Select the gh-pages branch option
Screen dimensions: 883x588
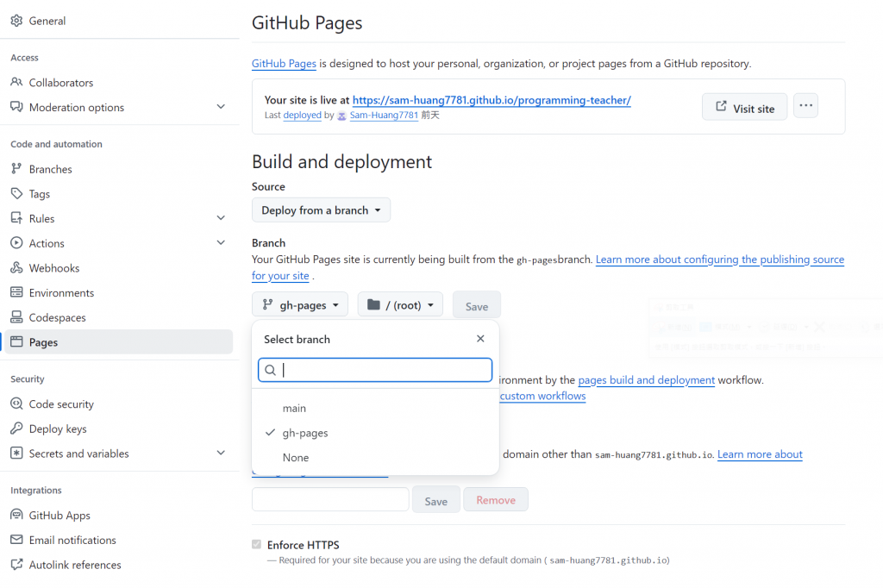[x=375, y=433]
